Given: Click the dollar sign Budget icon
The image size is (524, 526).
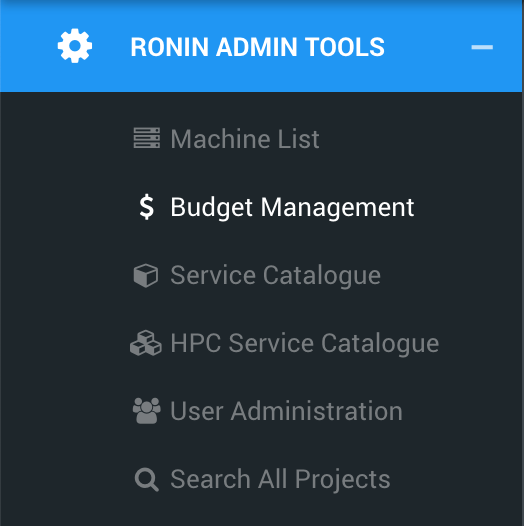Looking at the screenshot, I should 147,207.
